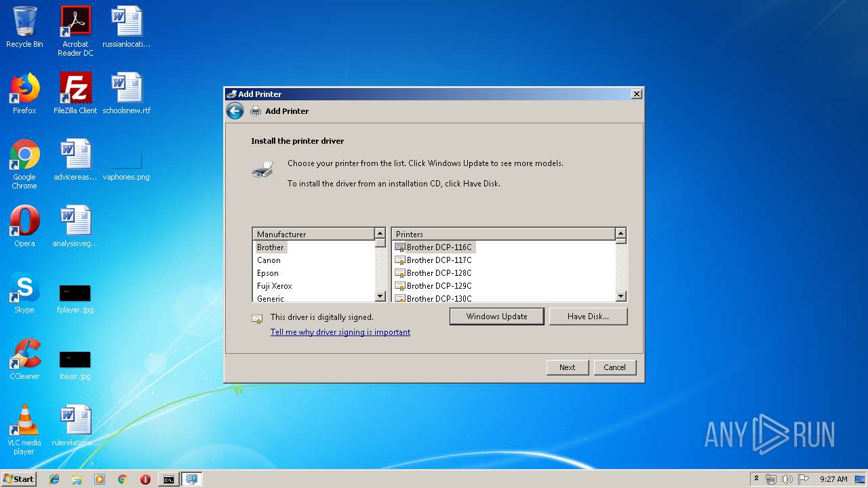This screenshot has height=488, width=868.
Task: Switch to command prompt taskbar button
Action: click(x=168, y=479)
